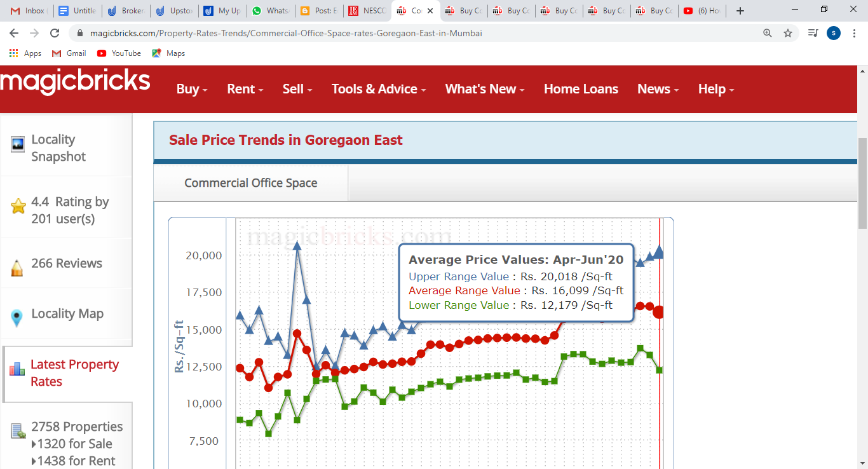
Task: Click the Average Range Value tooltip line
Action: (x=516, y=290)
